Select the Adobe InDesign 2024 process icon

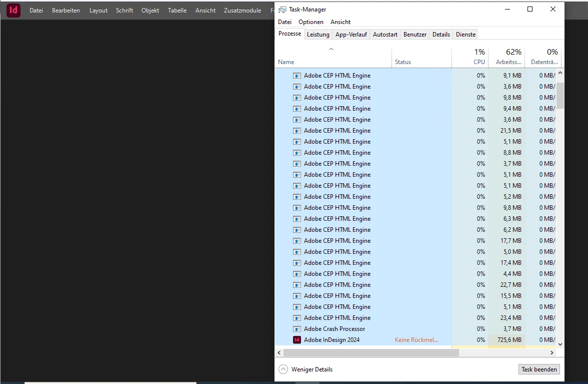296,340
